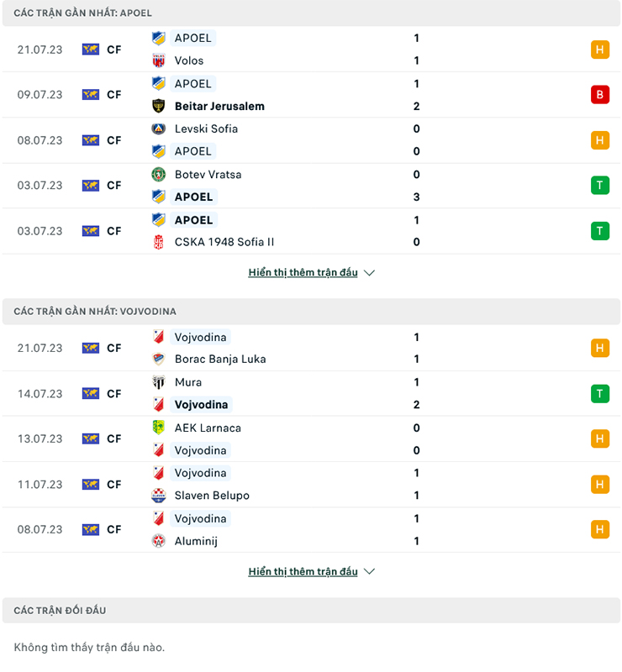Click orange H badge for APOEL vs Volos
622x672 pixels.
coord(599,50)
